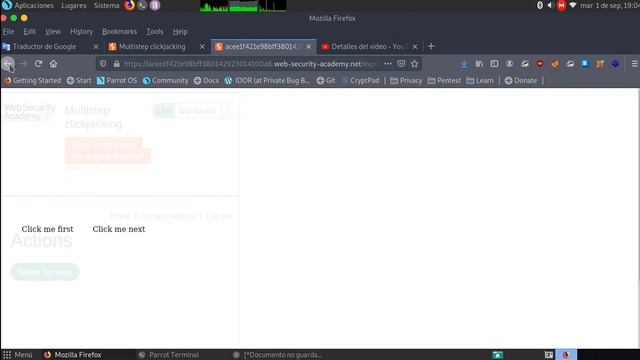The width and height of the screenshot is (640, 360).
Task: Open the page actions three-dot menu
Action: click(388, 64)
